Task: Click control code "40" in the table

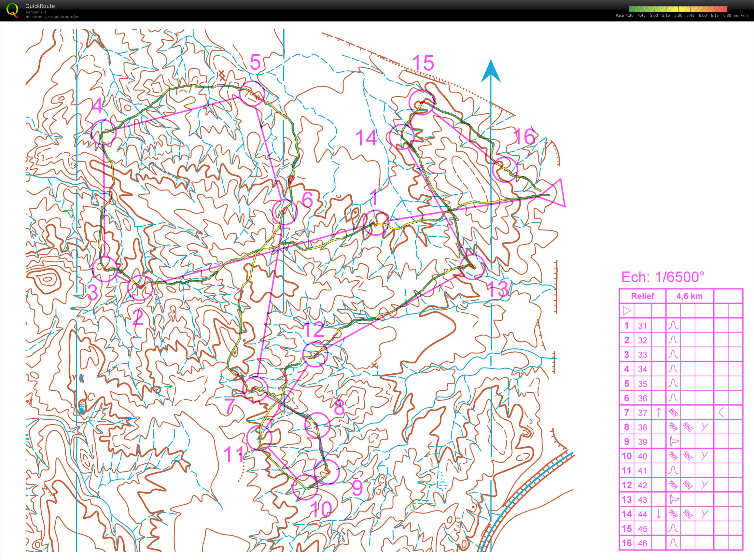Action: pyautogui.click(x=643, y=456)
